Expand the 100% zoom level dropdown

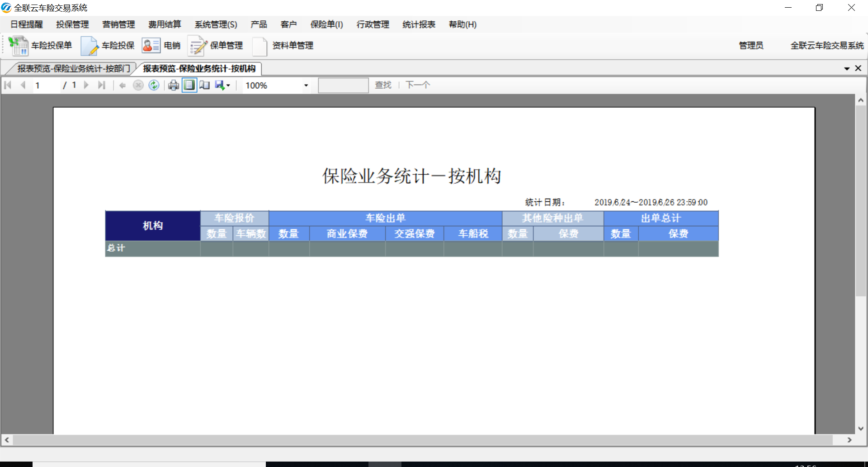click(306, 86)
